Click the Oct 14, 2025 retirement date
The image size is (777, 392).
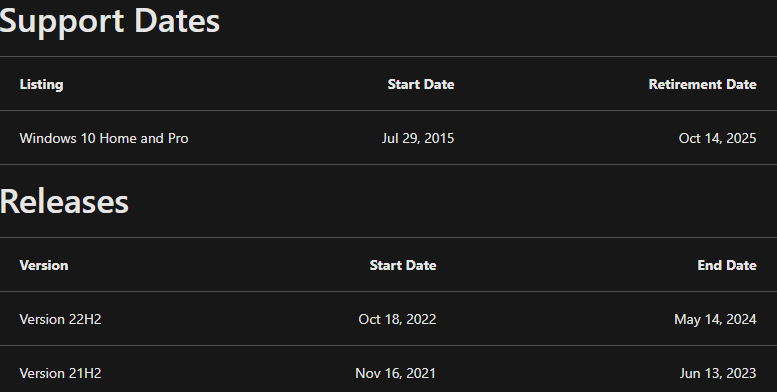pos(717,138)
